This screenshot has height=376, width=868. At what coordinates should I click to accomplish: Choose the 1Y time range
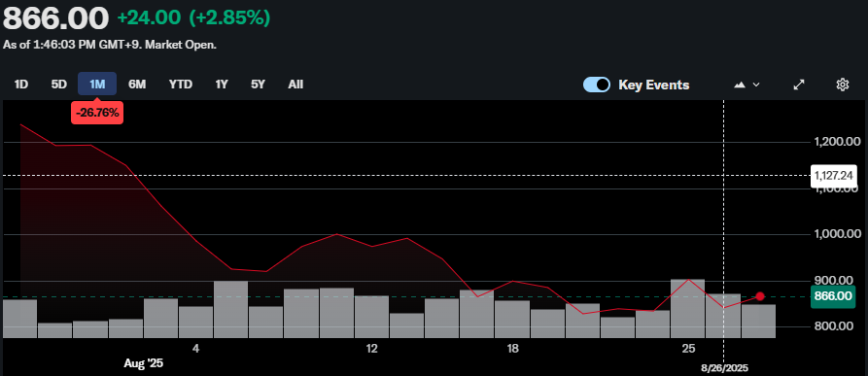click(x=222, y=85)
